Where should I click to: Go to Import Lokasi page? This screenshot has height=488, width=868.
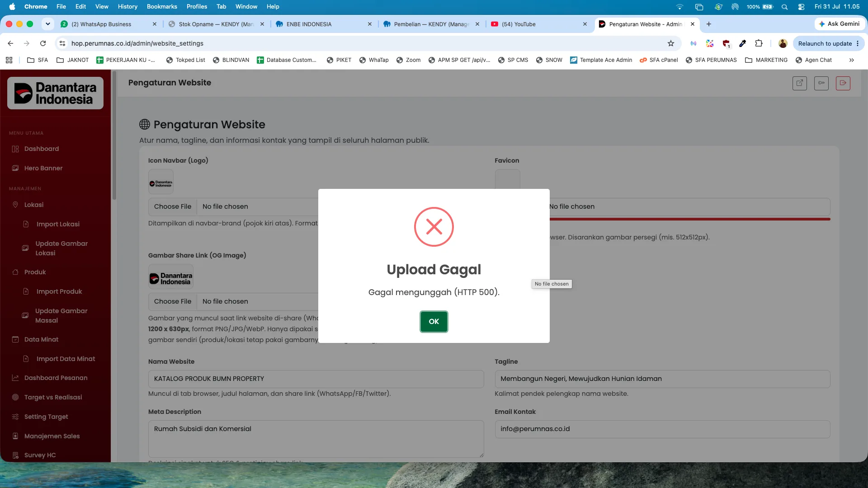pos(58,224)
